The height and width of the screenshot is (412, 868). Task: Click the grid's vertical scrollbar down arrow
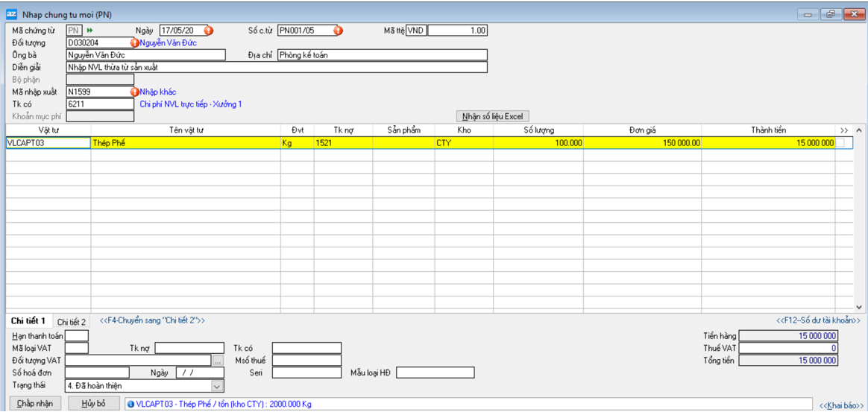[858, 306]
